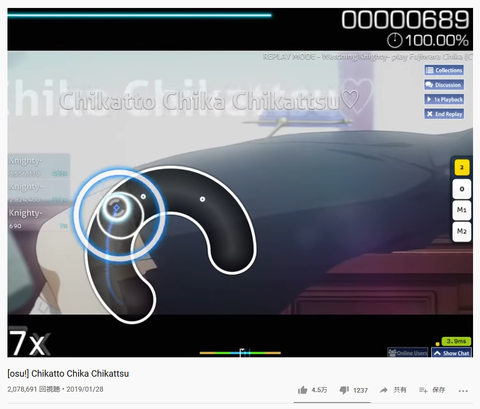
Task: Click the Knighty- leaderboard entry with 690
Action: tap(39, 218)
